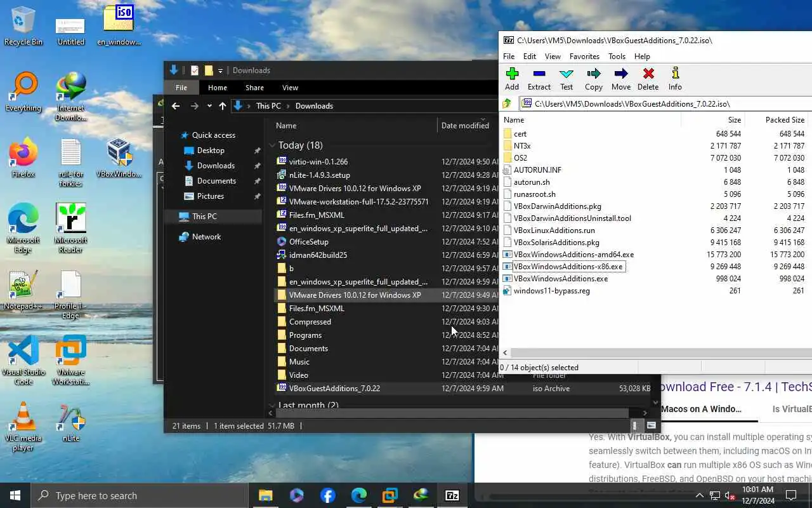Open the Home ribbon tab in Explorer

tap(217, 88)
